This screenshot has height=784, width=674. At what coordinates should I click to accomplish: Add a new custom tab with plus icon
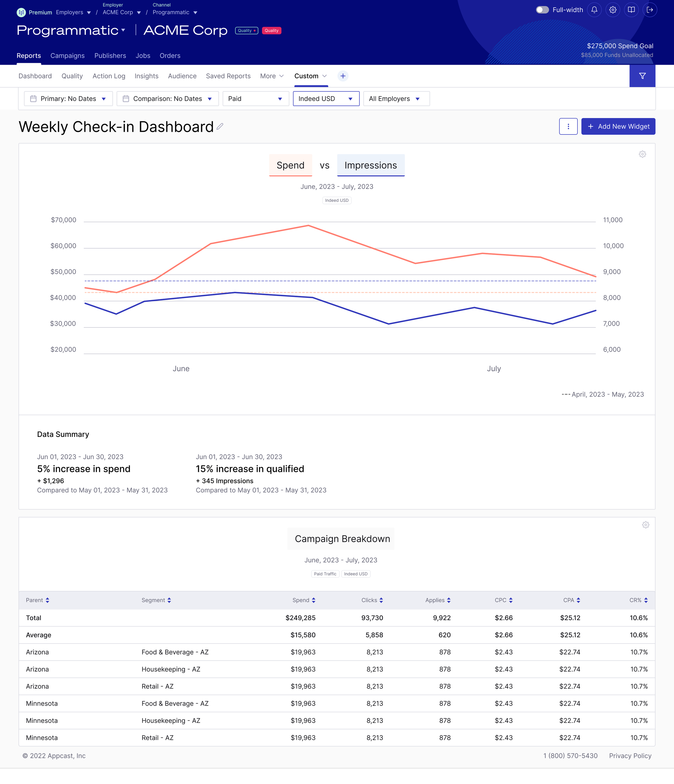coord(343,76)
